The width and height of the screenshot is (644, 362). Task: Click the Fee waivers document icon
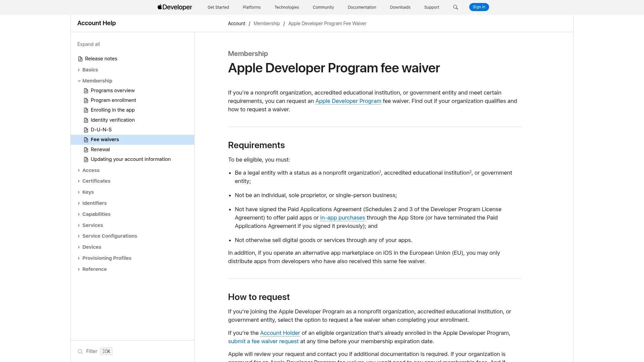[86, 140]
